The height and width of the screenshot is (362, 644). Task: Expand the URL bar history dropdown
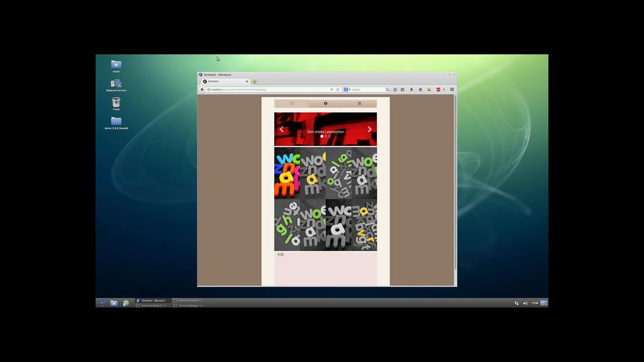click(332, 89)
